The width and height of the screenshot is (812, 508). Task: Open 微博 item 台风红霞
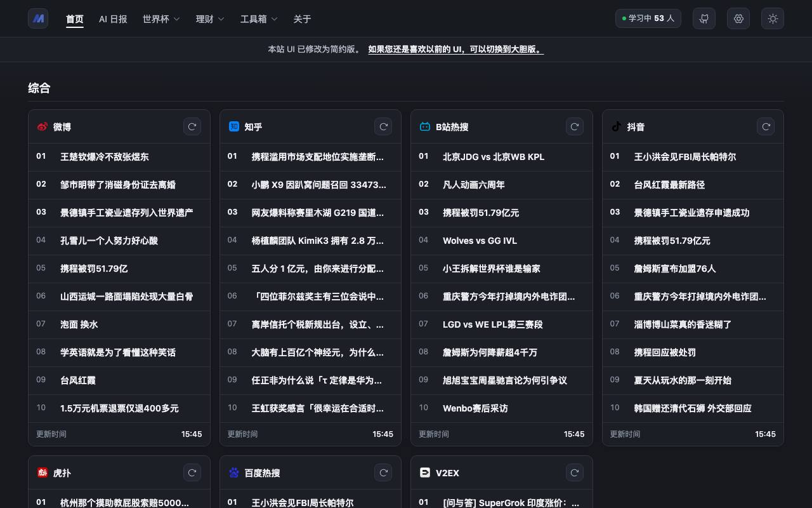119,380
